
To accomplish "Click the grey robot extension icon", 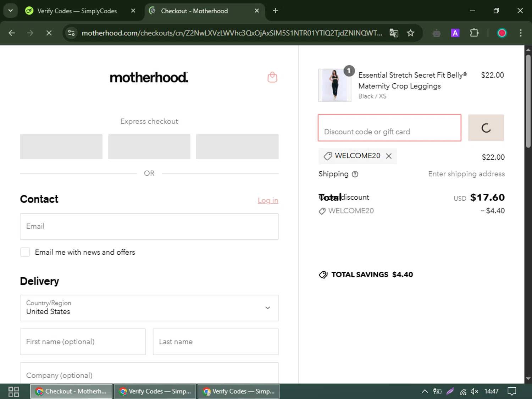I will [x=437, y=33].
